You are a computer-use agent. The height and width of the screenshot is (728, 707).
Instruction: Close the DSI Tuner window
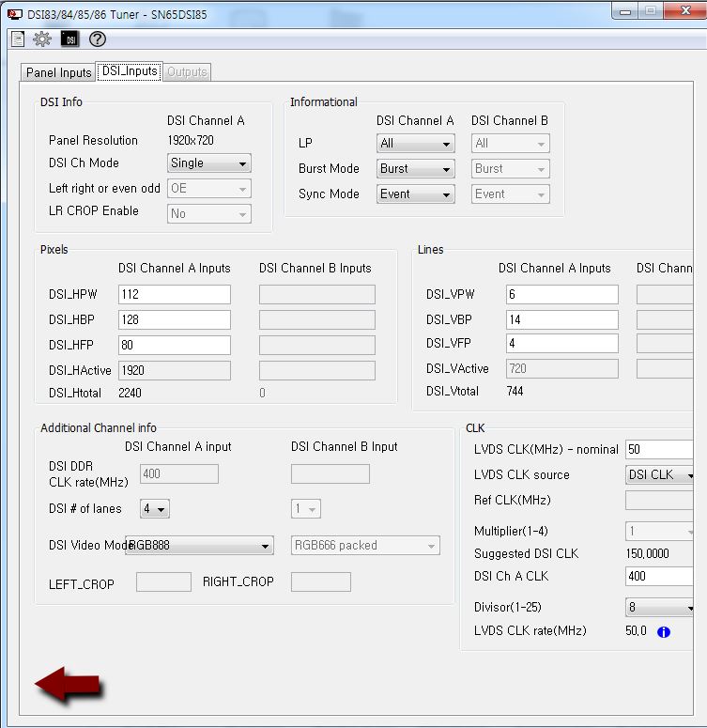click(685, 10)
